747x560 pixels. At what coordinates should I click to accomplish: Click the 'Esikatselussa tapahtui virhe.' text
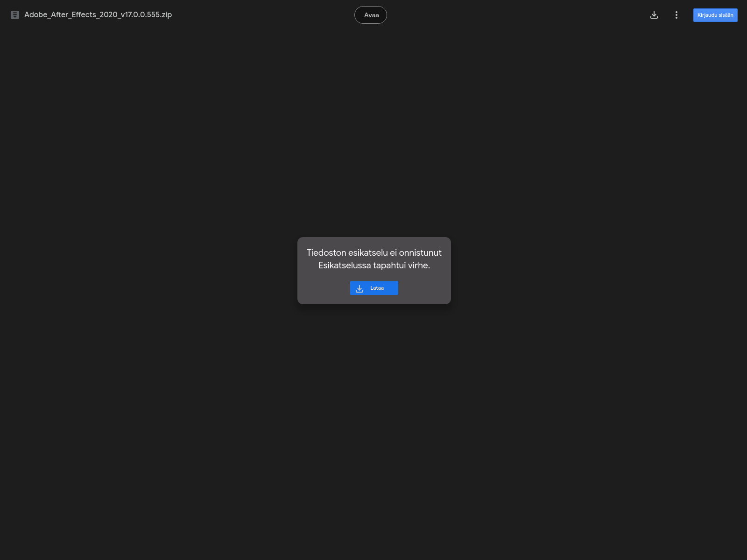coord(374,265)
